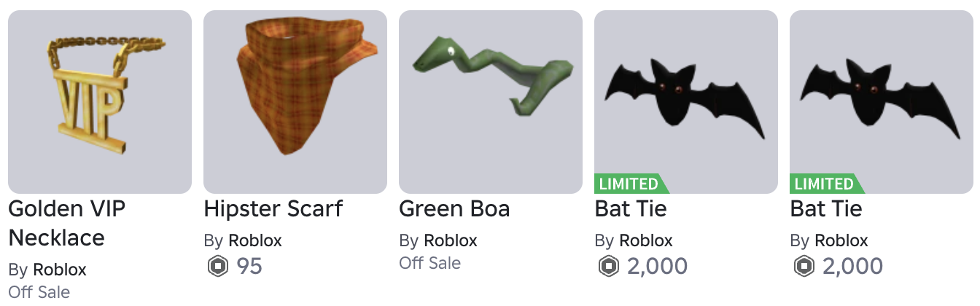Visit Roblox creator link under Hipster Scarf
The height and width of the screenshot is (306, 980).
click(255, 240)
